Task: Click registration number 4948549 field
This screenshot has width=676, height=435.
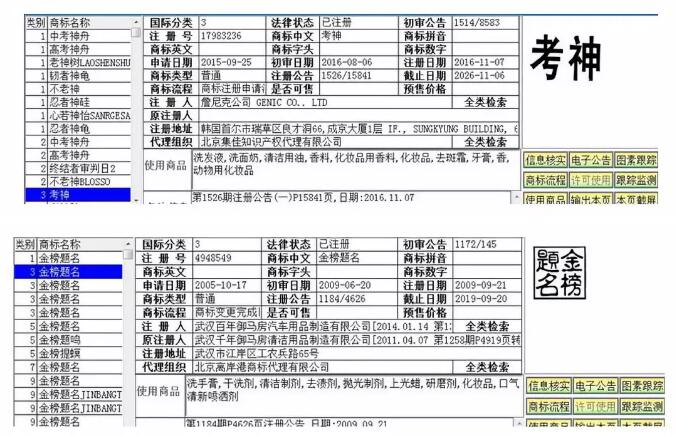Action: 227,258
